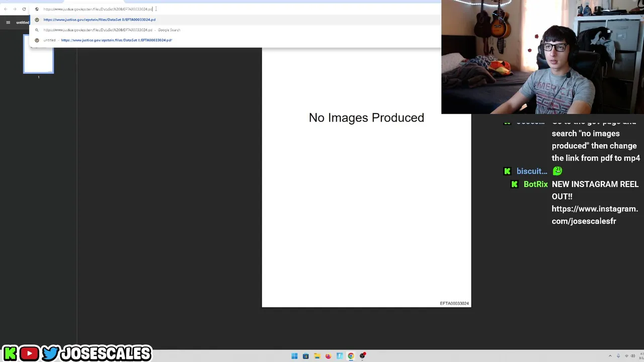
Task: Click the magnifier icon in the search suggestion
Action: pyautogui.click(x=37, y=30)
